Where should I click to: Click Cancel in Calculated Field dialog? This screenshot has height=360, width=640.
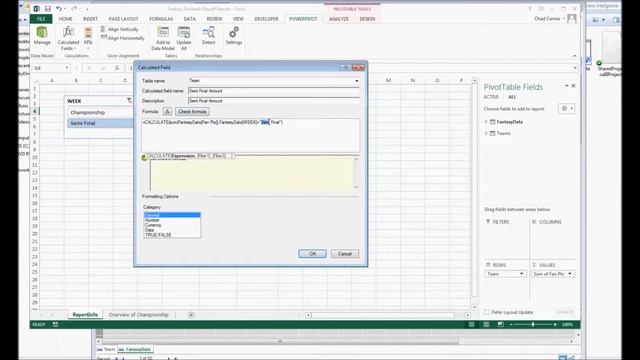pos(344,253)
